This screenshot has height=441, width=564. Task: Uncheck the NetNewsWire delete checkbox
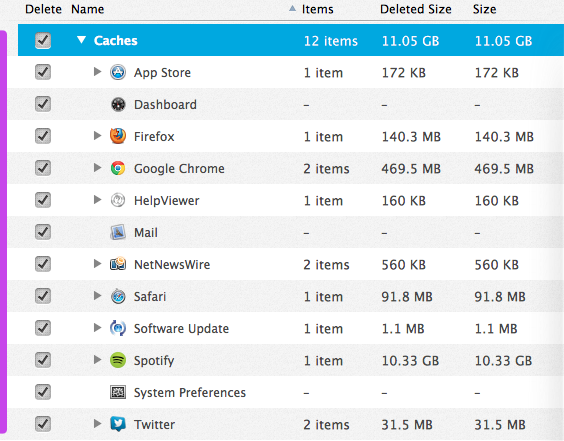click(x=43, y=264)
